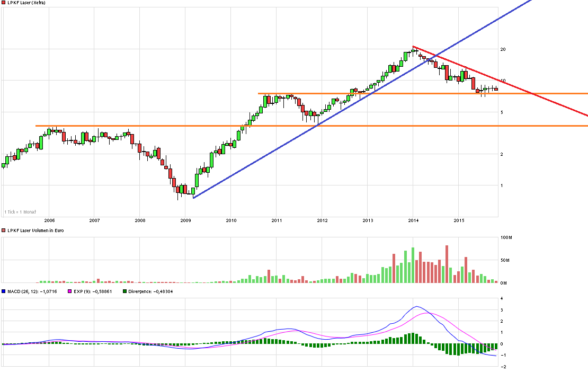Image resolution: width=588 pixels, height=372 pixels.
Task: Click the '1 Tick = 1 Monat' label
Action: (20, 212)
